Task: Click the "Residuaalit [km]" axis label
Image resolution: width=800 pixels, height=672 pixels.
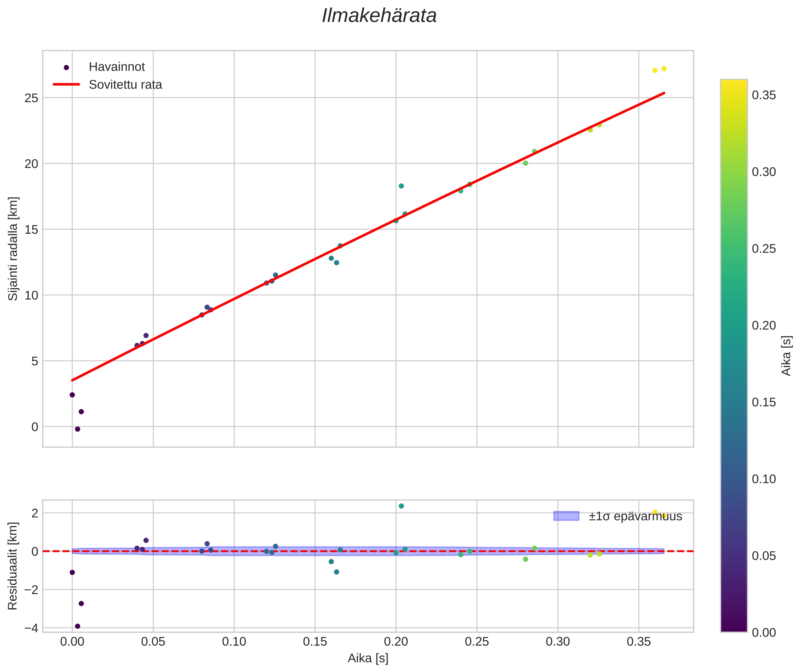Action: (13, 566)
